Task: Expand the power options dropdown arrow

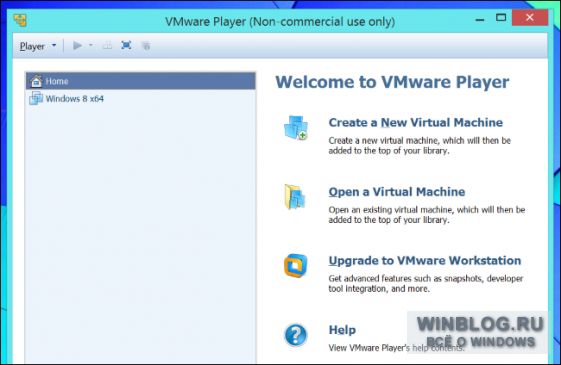Action: click(91, 45)
